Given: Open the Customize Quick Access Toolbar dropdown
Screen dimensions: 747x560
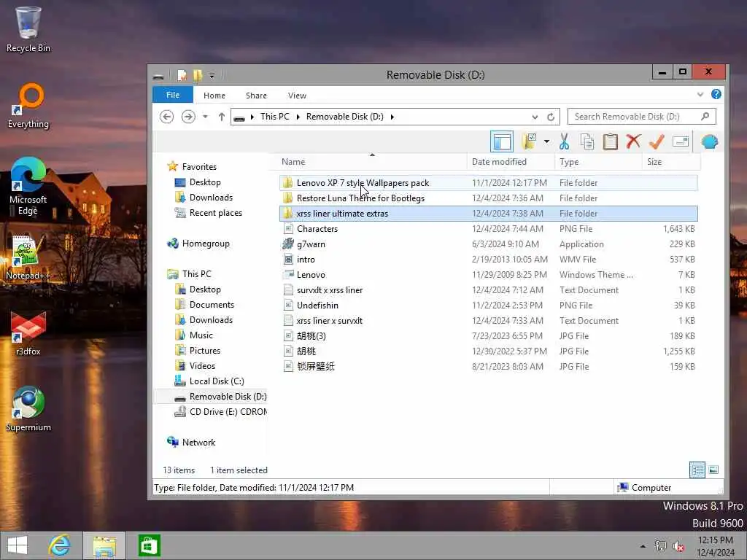Looking at the screenshot, I should click(212, 76).
